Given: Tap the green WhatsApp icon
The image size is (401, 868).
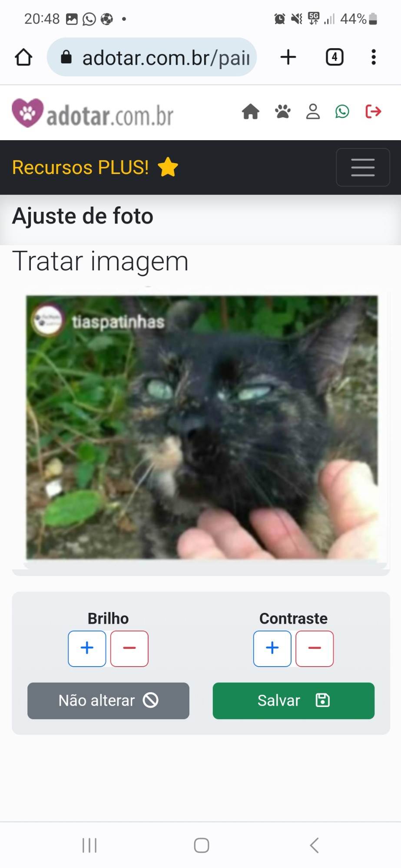Looking at the screenshot, I should [x=342, y=112].
